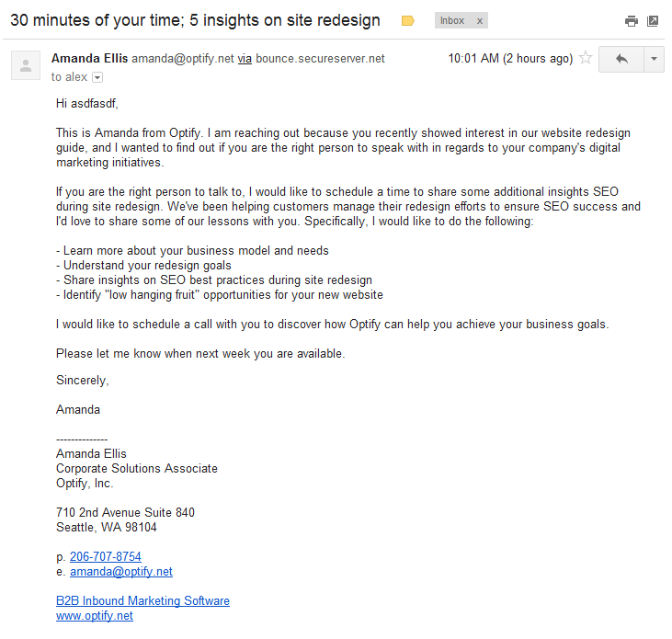Open the amanda@optify.net link in signature
672x639 pixels.
121,571
